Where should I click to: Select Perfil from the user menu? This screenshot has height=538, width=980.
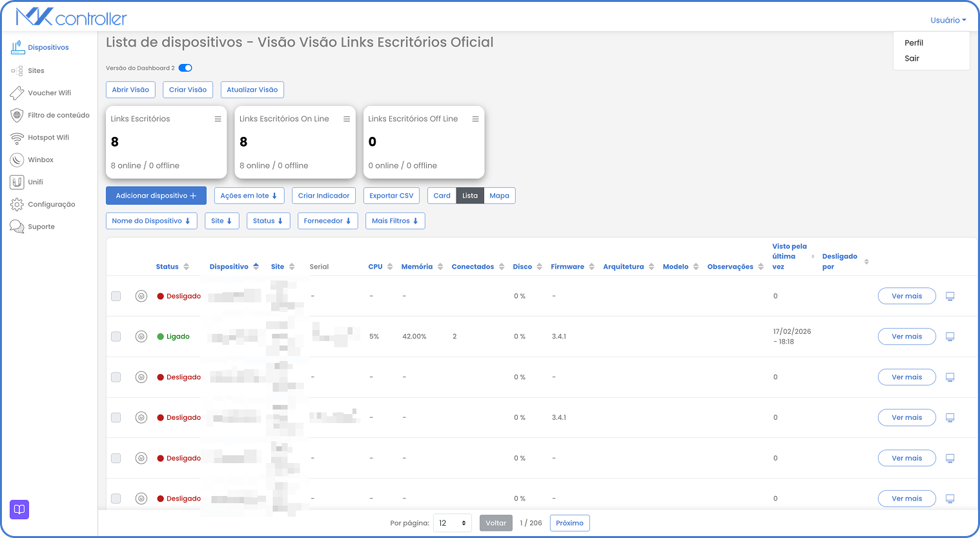tap(914, 43)
